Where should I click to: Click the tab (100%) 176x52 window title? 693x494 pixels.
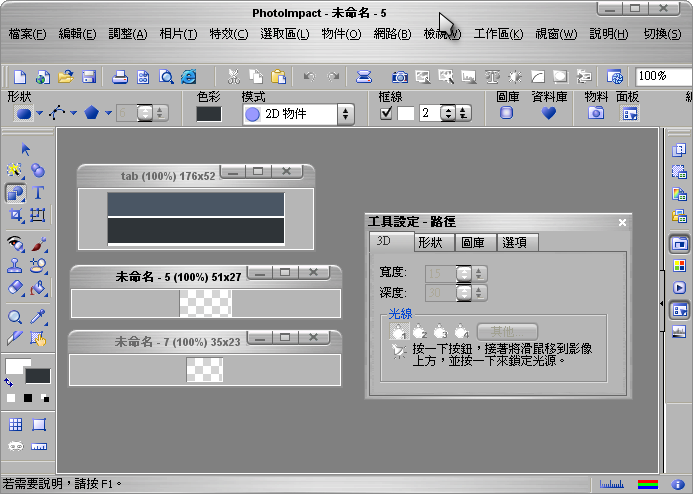tap(168, 176)
